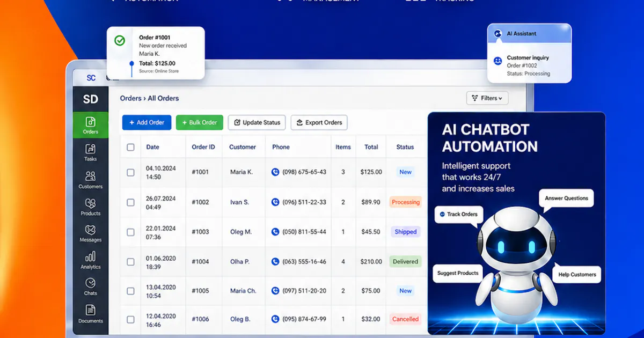Check the box for order #1005
The height and width of the screenshot is (338, 644).
(130, 291)
